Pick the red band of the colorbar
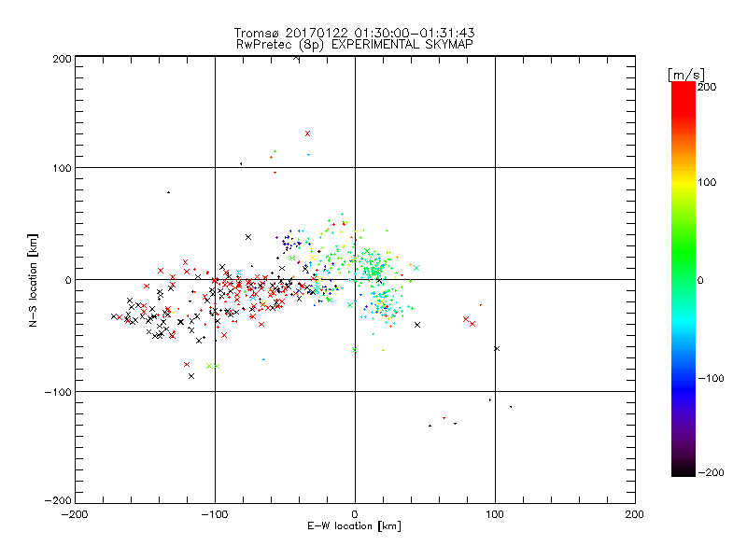 [x=684, y=98]
